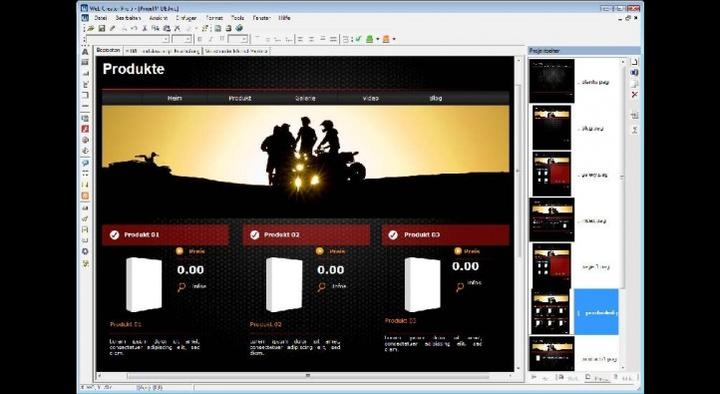The height and width of the screenshot is (394, 720).
Task: Click the red icon in left toolbox
Action: (85, 129)
